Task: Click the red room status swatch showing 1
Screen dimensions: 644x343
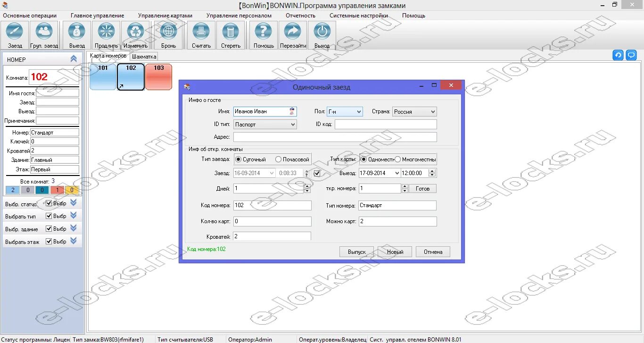Action: (x=57, y=190)
